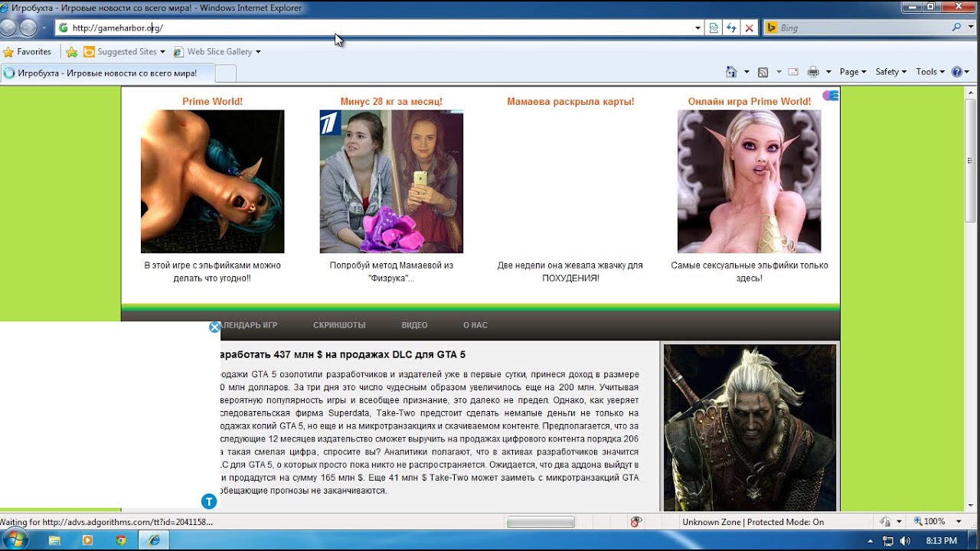Go forward with the browser Forward arrow
This screenshot has height=551, width=980.
point(28,28)
